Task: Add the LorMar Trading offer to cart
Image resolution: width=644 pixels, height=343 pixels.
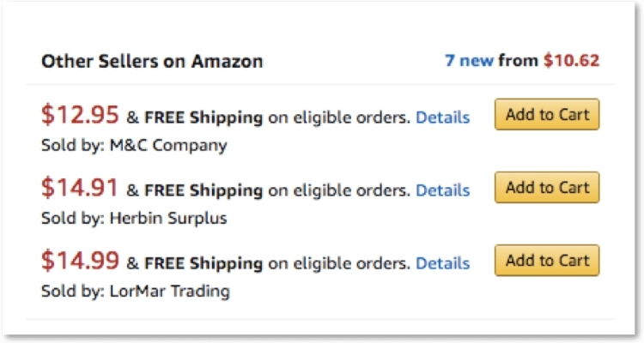Action: click(x=547, y=261)
